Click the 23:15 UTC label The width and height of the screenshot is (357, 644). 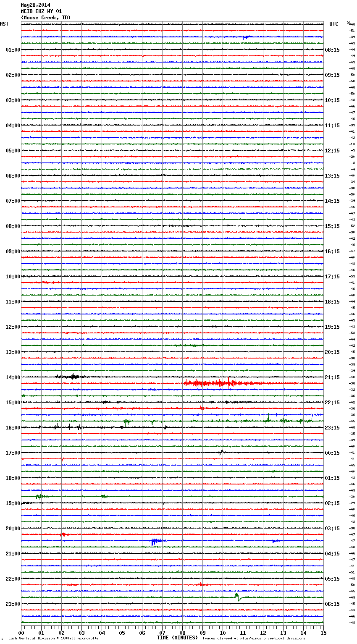coord(332,428)
